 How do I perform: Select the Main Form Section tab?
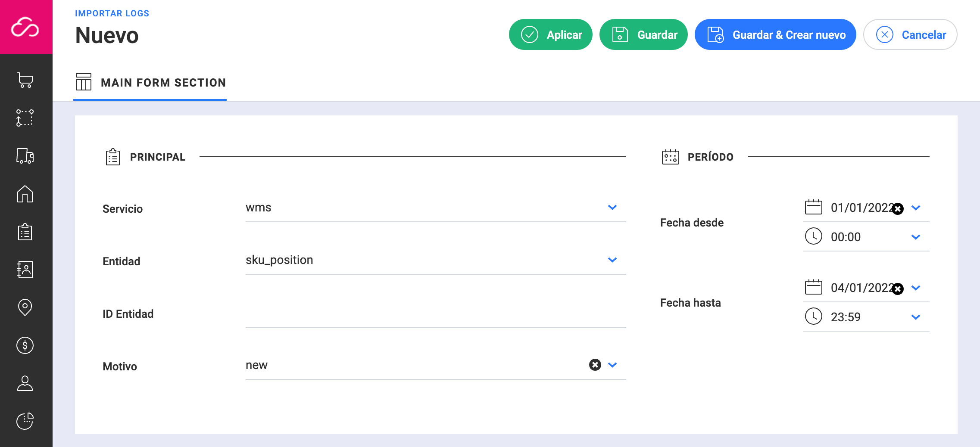(x=150, y=83)
